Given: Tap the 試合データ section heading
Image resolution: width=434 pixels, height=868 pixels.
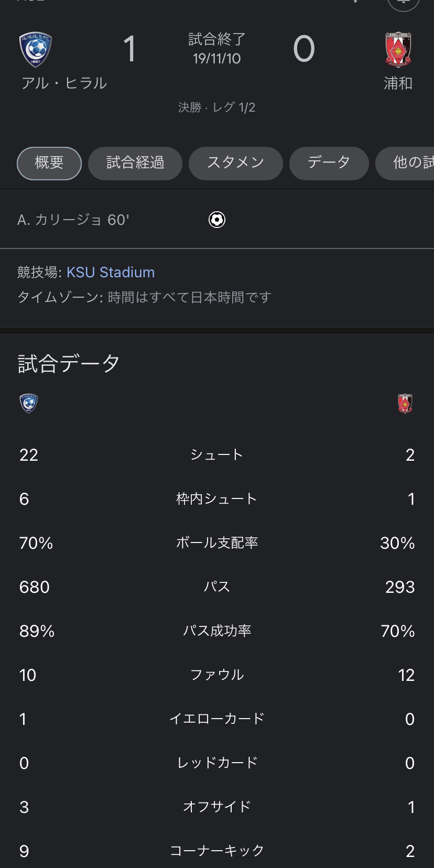Looking at the screenshot, I should pos(69,364).
